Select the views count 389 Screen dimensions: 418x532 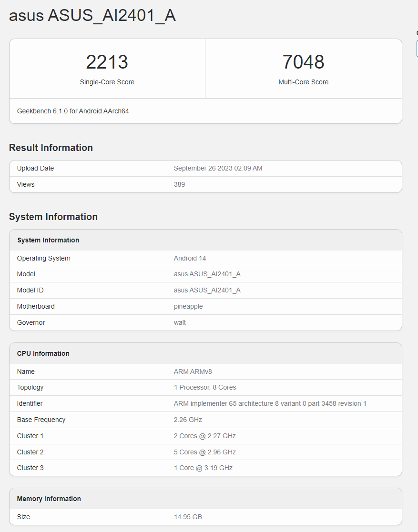[x=179, y=185]
